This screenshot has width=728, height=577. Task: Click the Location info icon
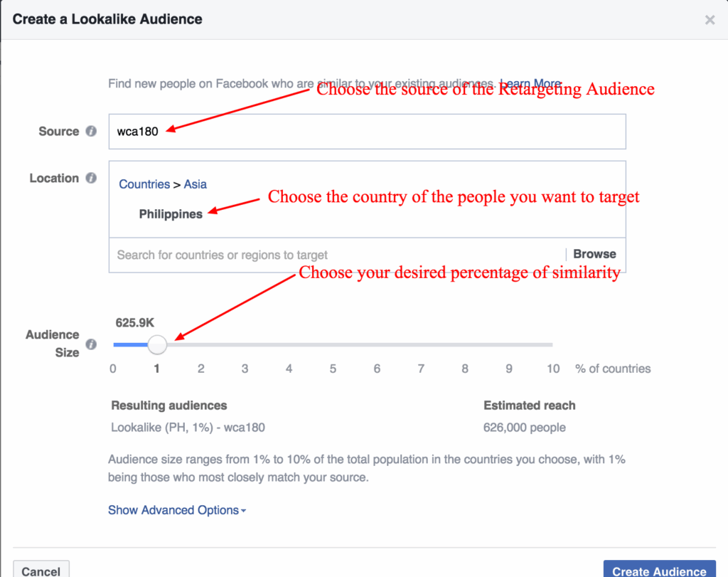click(x=92, y=178)
